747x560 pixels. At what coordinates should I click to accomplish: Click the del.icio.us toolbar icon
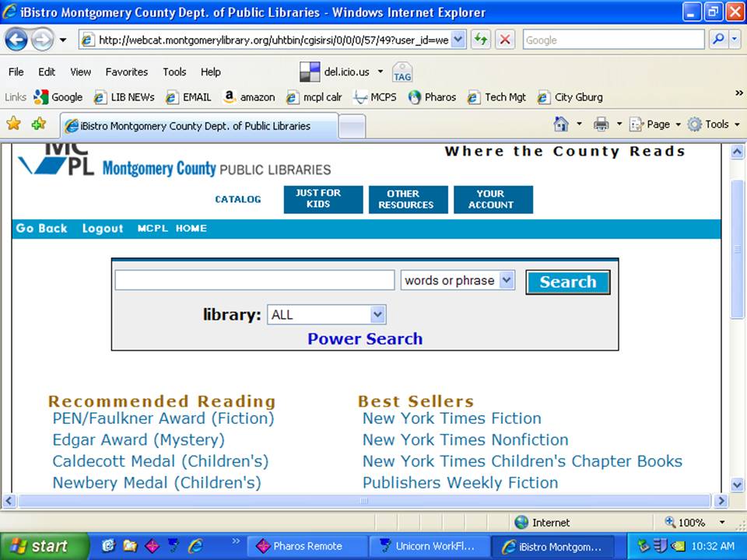click(x=310, y=72)
